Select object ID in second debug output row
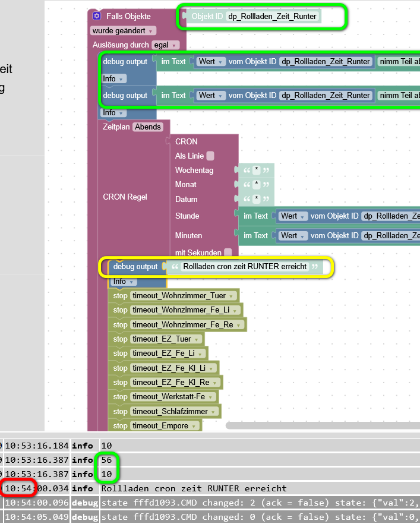 326,95
